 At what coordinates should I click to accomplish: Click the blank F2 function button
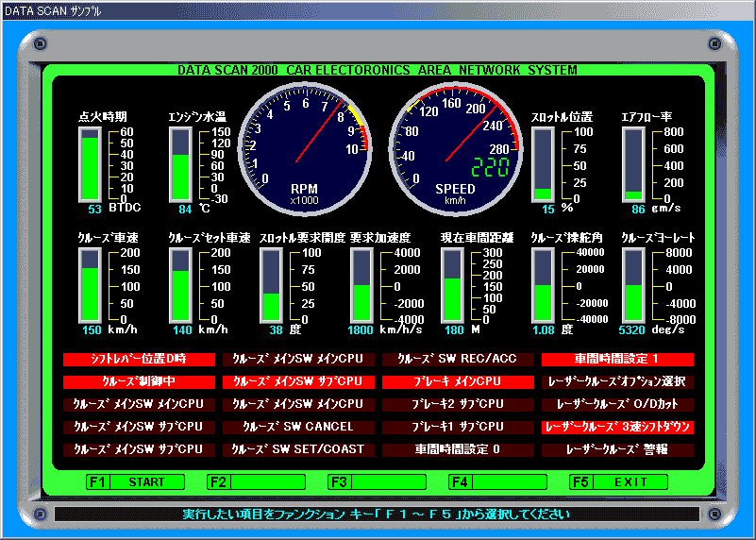point(256,481)
